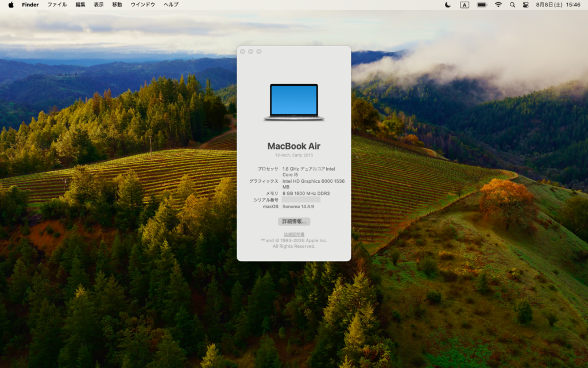Open Spotlight search icon
Screen dimensions: 588x368
512,5
